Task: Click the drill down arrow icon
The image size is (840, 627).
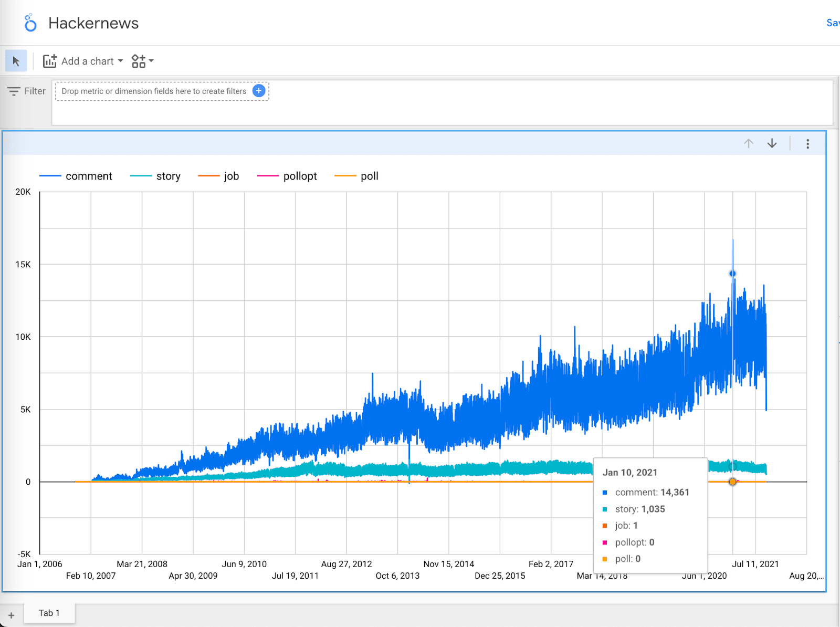Action: tap(772, 144)
